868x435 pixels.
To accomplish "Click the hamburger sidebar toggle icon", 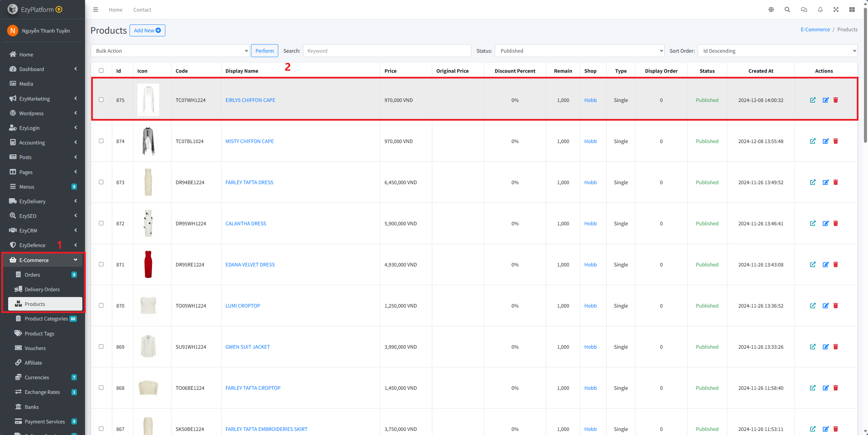I will [x=96, y=10].
